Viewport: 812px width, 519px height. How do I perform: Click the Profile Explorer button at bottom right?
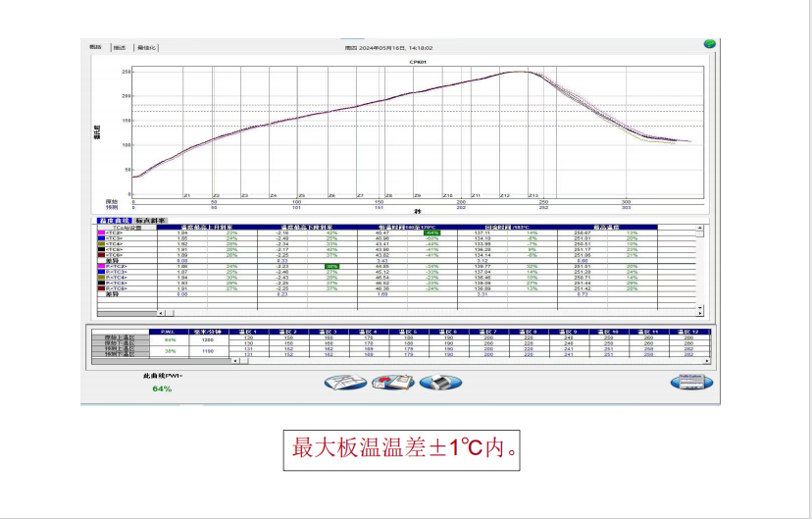click(x=691, y=382)
